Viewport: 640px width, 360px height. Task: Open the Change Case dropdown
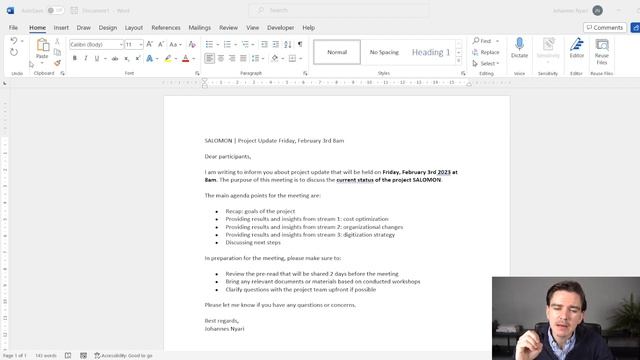click(x=175, y=44)
